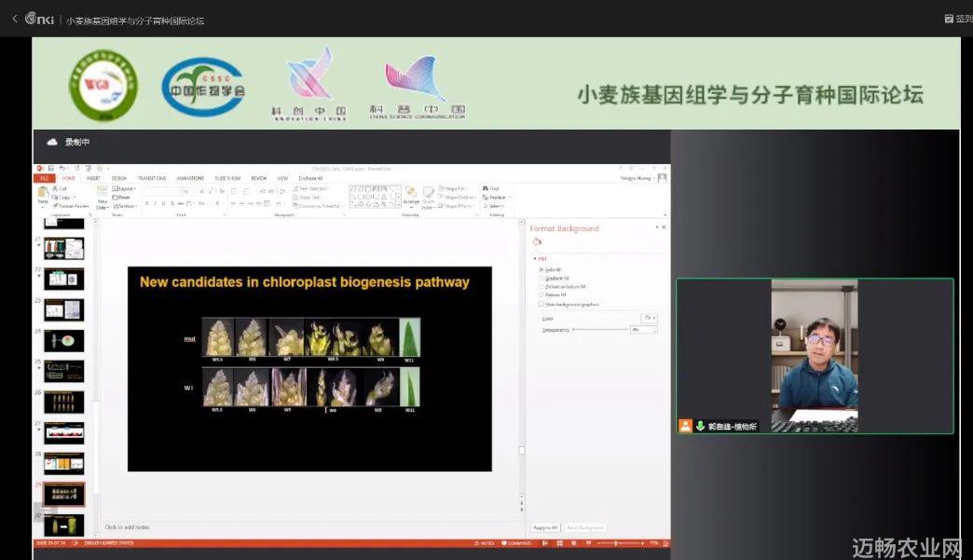Open Reading View from status bar
This screenshot has height=560, width=973.
573,543
